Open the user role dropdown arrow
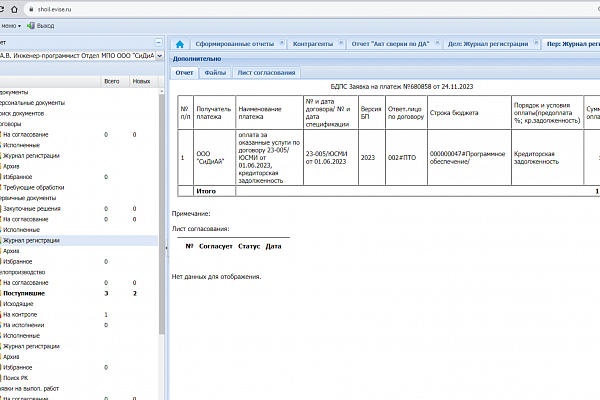 [160, 56]
